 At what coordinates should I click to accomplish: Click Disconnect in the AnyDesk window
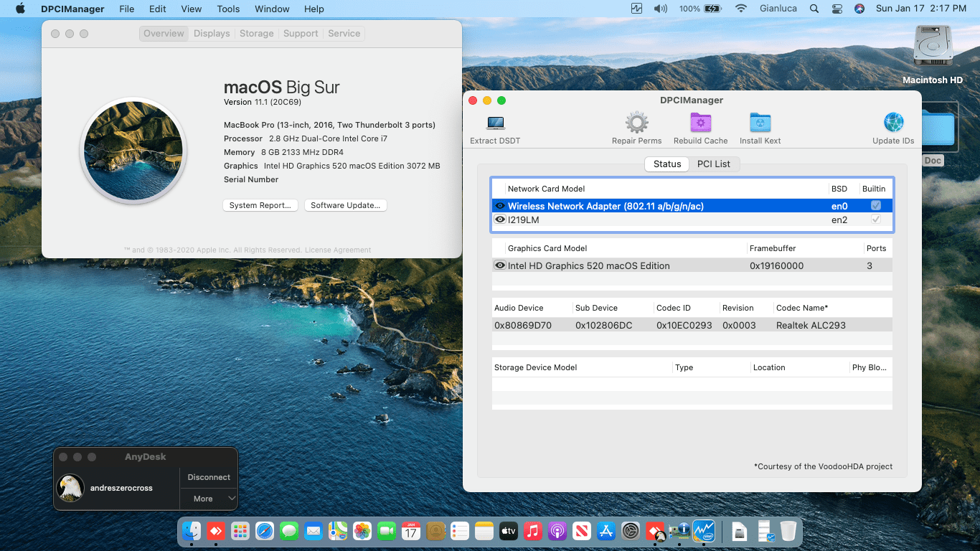coord(209,477)
